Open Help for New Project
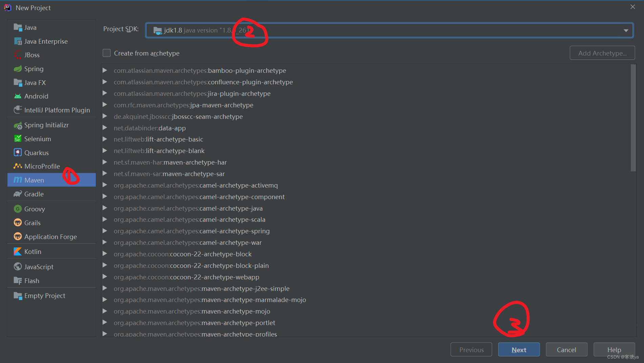 click(614, 350)
